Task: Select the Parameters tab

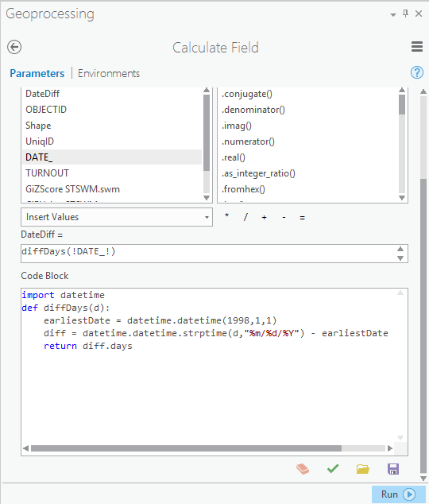Action: pyautogui.click(x=37, y=73)
